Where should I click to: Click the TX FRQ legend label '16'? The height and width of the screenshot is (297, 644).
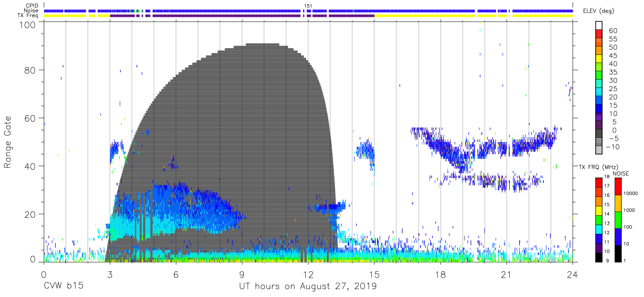607,196
